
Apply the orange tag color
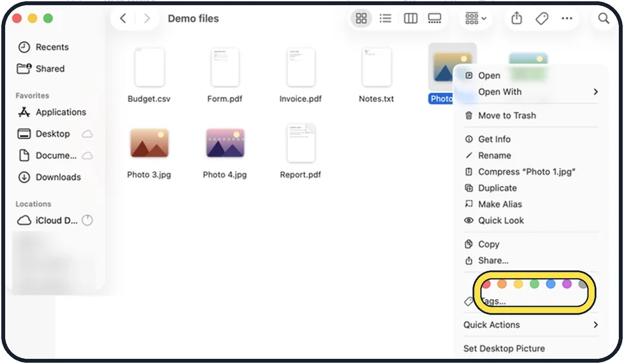click(502, 283)
